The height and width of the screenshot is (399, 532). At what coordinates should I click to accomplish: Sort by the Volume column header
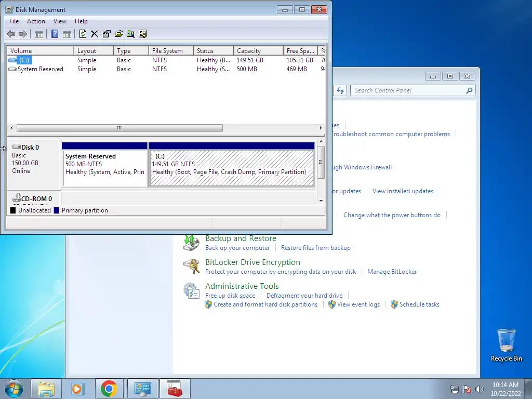click(x=41, y=50)
